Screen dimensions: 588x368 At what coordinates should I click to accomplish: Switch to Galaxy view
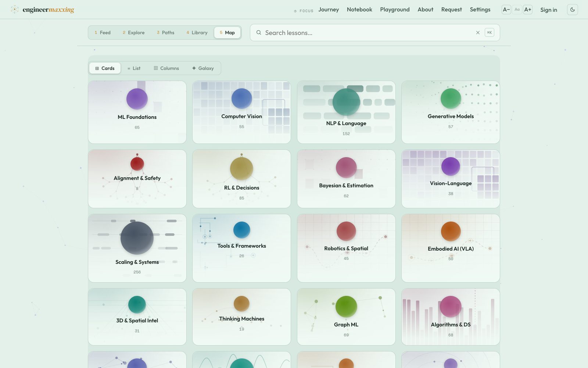point(203,68)
